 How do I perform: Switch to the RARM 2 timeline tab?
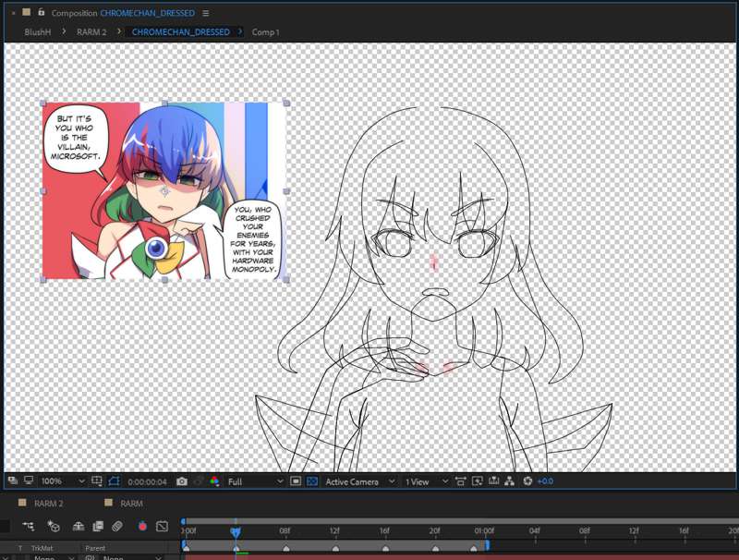[48, 504]
